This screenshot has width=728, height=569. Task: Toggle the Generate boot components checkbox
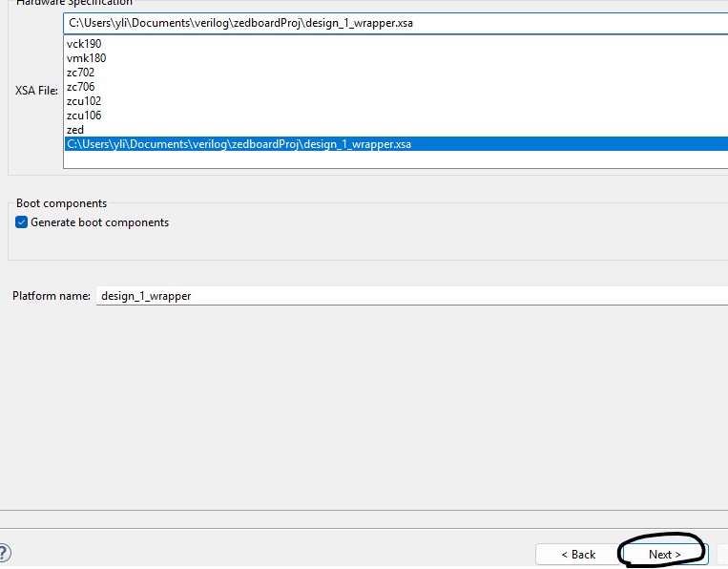coord(22,222)
